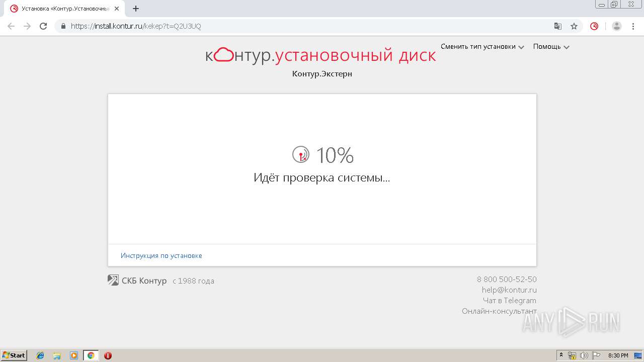
Task: Click the СКБ Контур footer logo
Action: [137, 281]
